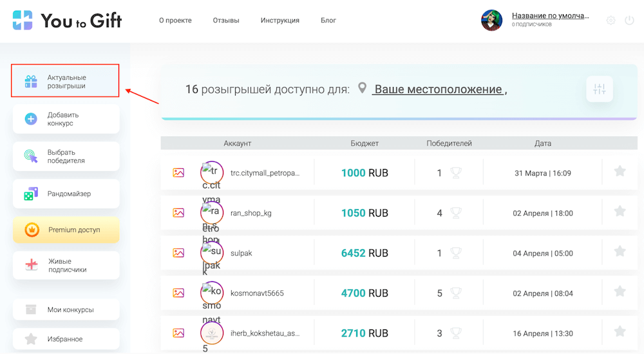
Task: Go to the Отзывы page
Action: [x=226, y=21]
